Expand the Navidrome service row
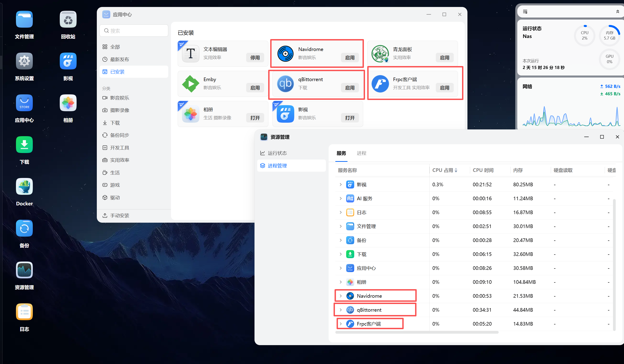This screenshot has height=364, width=624. pos(341,296)
